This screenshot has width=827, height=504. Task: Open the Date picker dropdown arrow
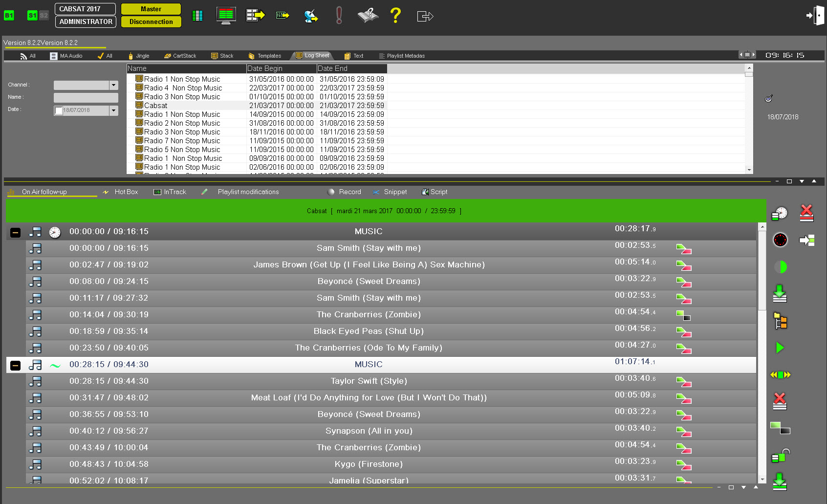pos(113,110)
